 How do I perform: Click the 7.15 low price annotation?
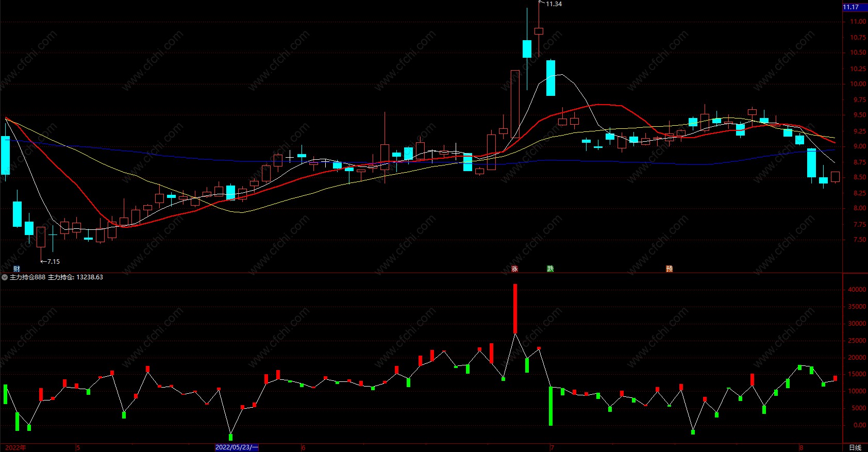coord(53,261)
